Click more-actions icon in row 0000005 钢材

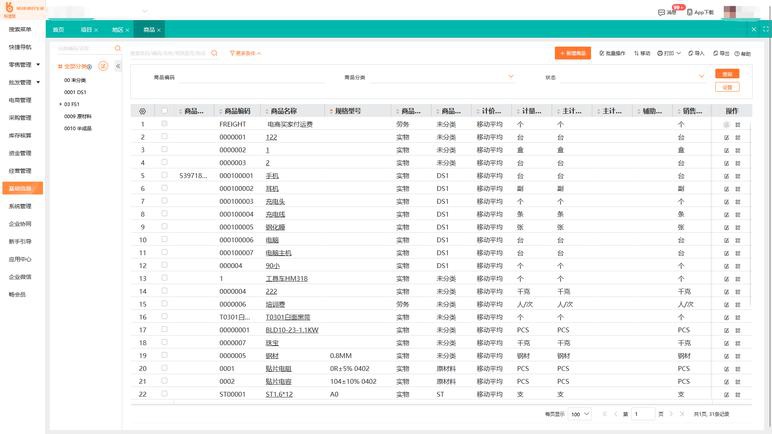tap(738, 356)
